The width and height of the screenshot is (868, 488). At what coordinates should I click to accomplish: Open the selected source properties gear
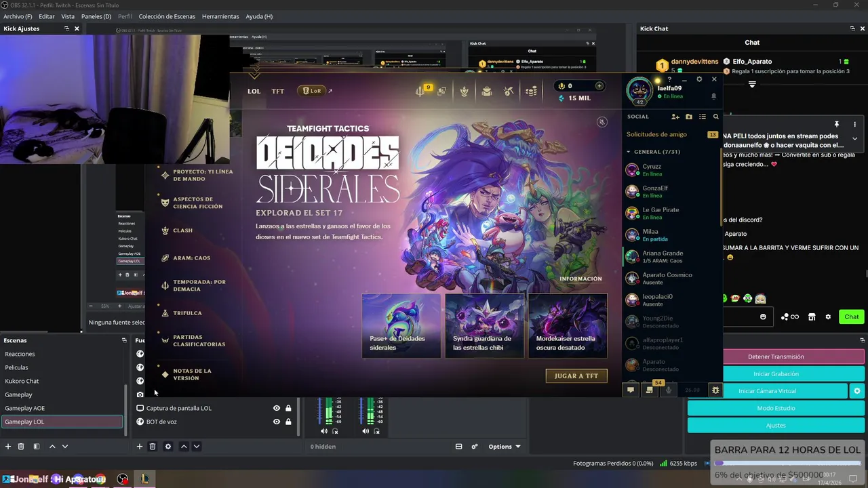pyautogui.click(x=168, y=447)
